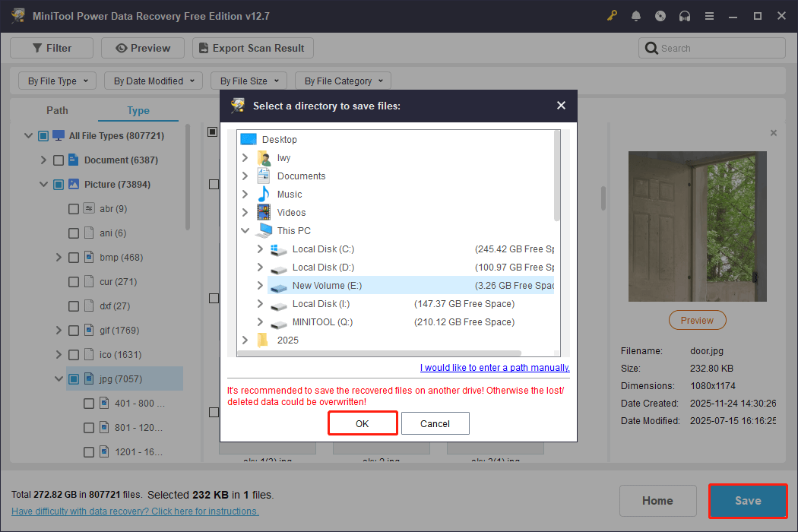Expand the gif (1769) tree item
This screenshot has height=532, width=798.
pos(59,330)
